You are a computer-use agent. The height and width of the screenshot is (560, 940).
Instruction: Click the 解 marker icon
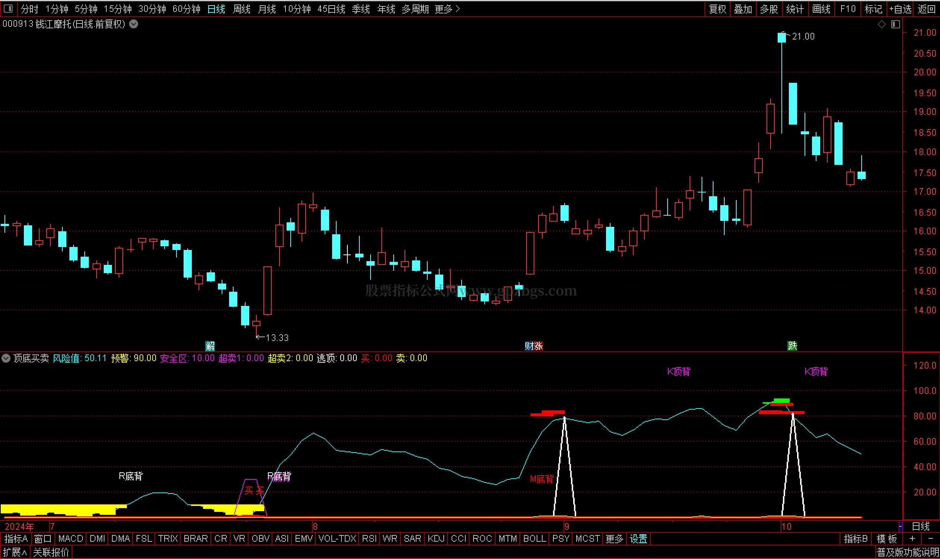tap(210, 345)
